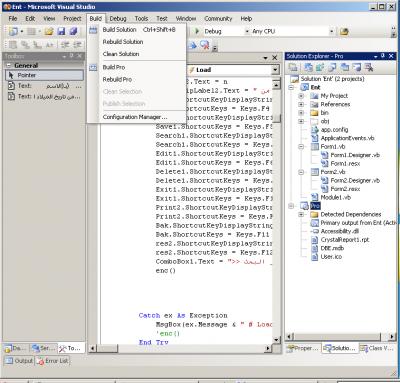Click the green Start Debugging arrow
This screenshot has width=400, height=383.
tap(197, 31)
